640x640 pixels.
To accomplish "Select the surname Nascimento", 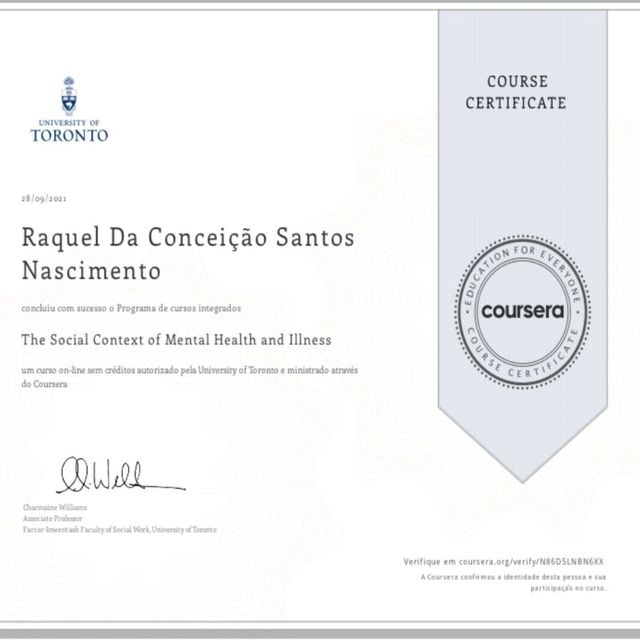I will [91, 271].
